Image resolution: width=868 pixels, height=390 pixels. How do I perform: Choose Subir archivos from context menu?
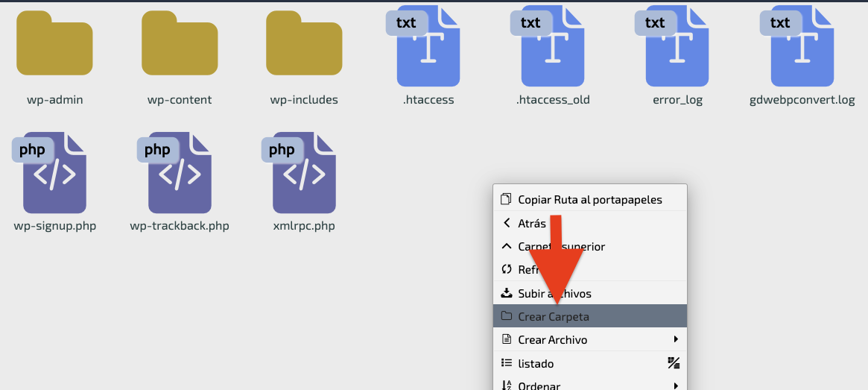pos(590,293)
